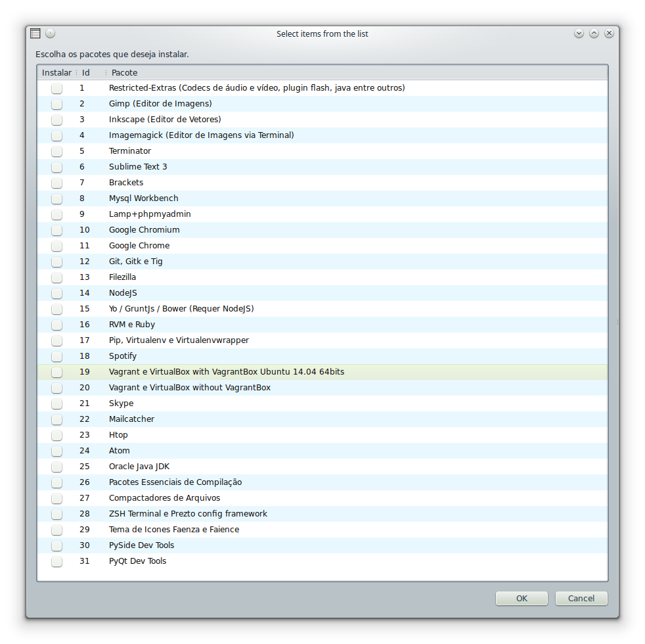
Task: Select the 'PySide Dev Tools' row
Action: tap(322, 545)
